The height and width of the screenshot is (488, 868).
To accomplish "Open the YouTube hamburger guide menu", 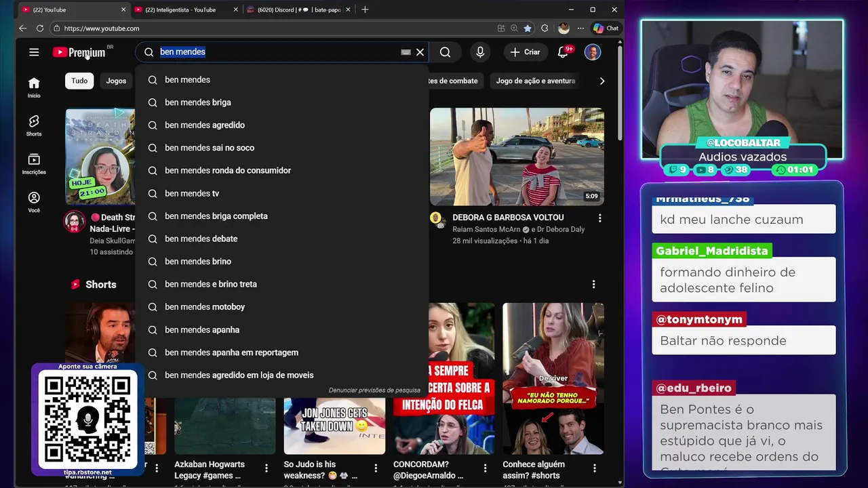I will 34,52.
